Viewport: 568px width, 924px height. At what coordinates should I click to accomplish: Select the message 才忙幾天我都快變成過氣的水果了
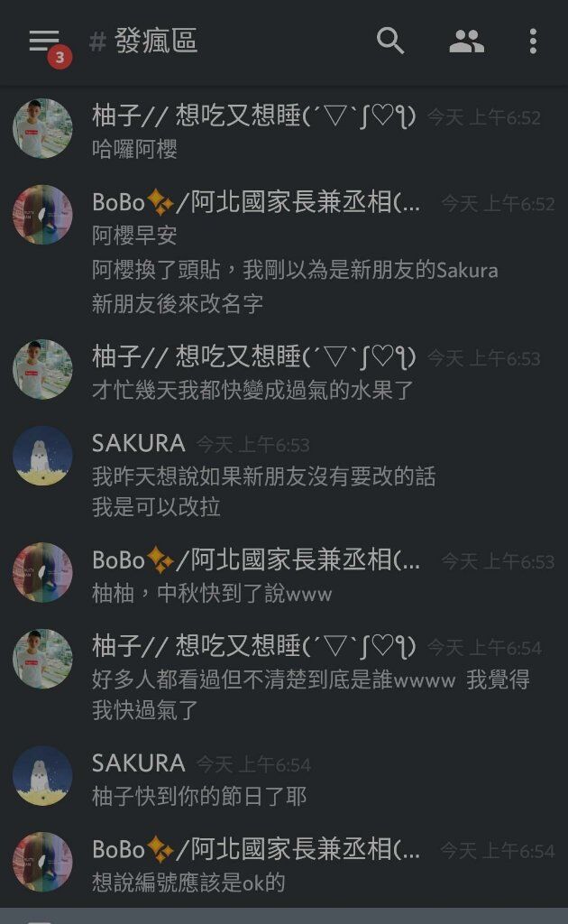click(252, 390)
